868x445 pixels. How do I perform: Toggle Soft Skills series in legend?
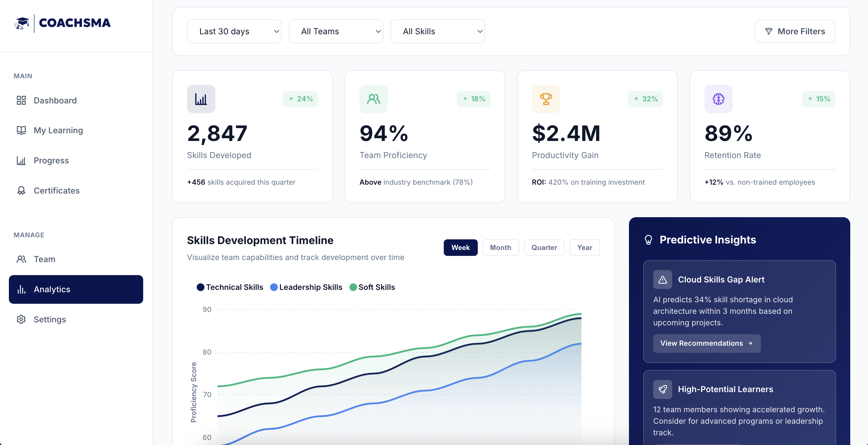coord(372,287)
